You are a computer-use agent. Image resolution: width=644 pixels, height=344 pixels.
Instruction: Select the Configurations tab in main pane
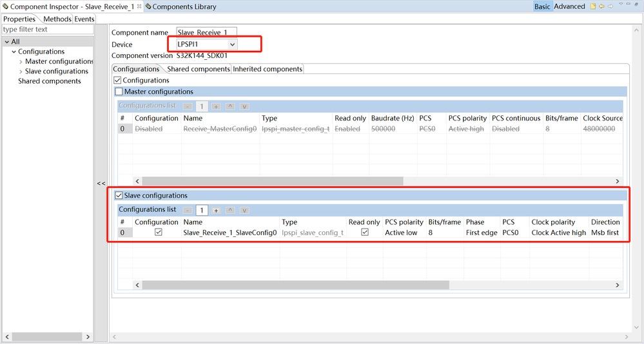[x=136, y=69]
